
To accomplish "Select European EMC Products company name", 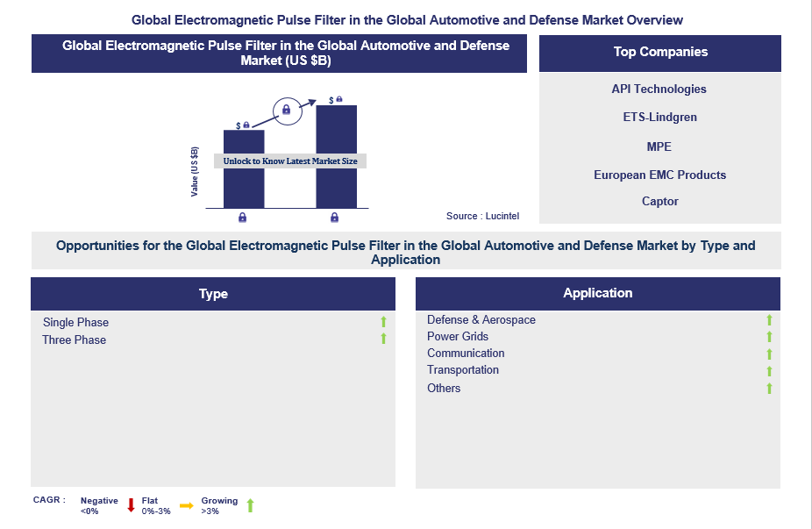I will [x=659, y=175].
